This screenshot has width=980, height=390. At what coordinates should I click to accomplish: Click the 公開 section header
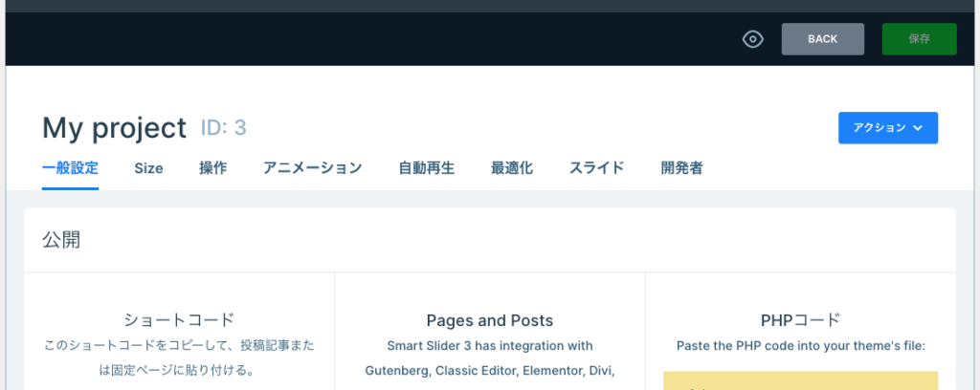coord(61,240)
